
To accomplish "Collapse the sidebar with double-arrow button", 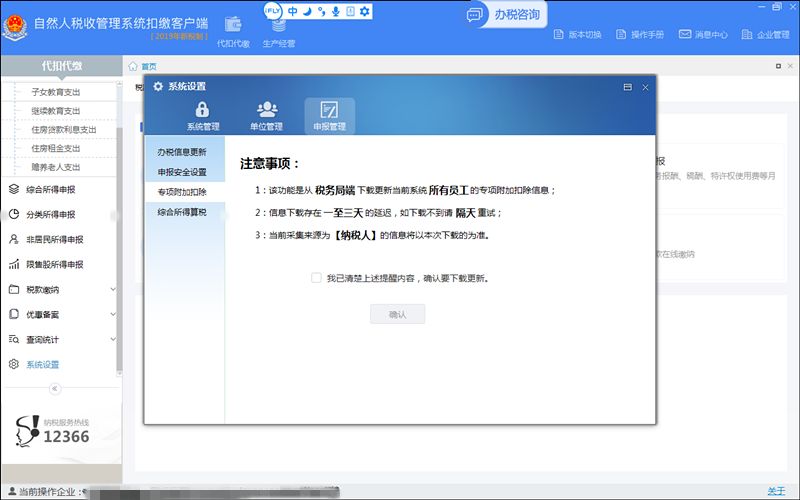I will pyautogui.click(x=55, y=389).
